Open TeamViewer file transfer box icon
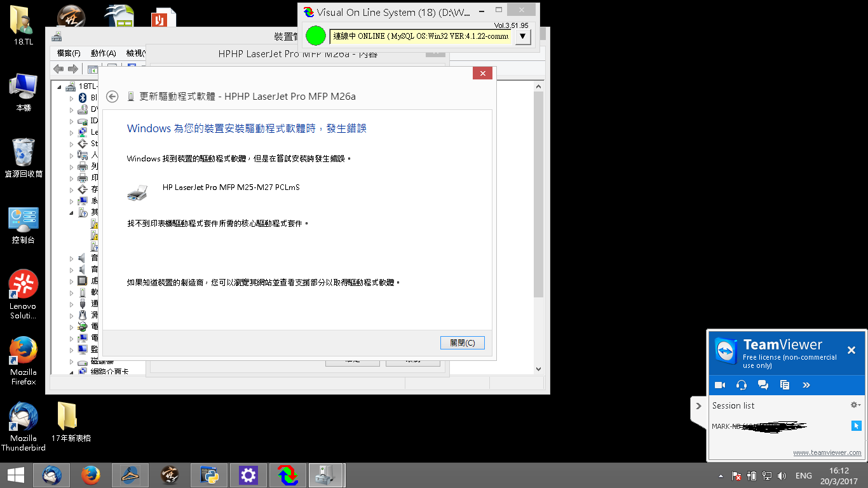The image size is (868, 488). click(x=785, y=385)
